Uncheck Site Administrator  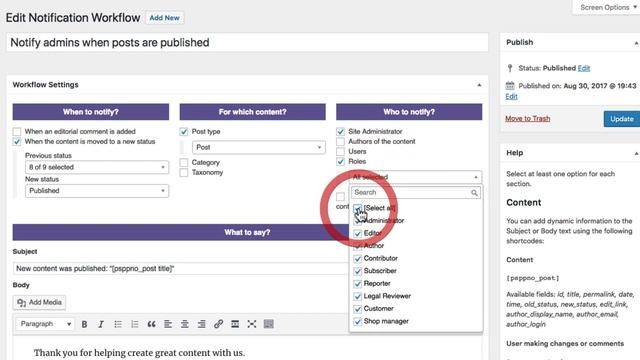click(x=340, y=131)
